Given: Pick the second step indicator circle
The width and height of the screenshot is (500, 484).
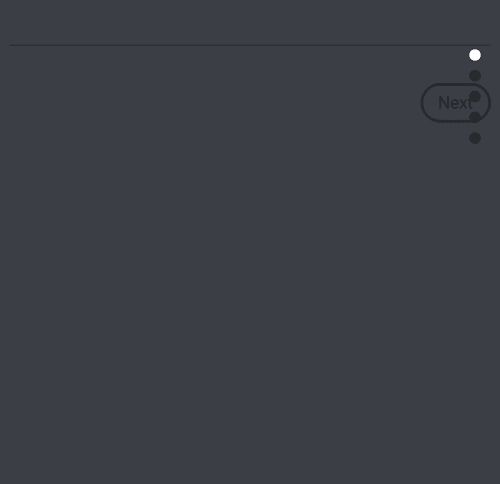Looking at the screenshot, I should 475,76.
